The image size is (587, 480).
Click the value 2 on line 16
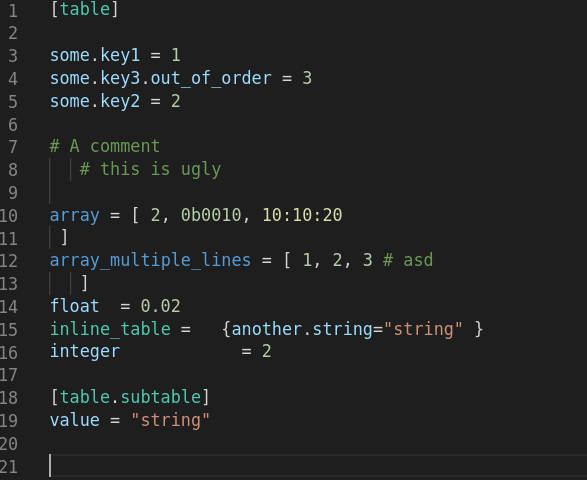tap(267, 352)
